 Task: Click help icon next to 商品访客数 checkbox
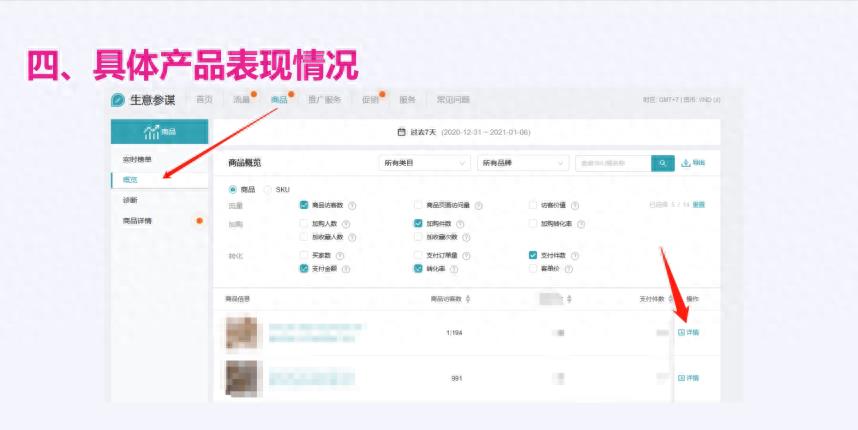click(352, 206)
